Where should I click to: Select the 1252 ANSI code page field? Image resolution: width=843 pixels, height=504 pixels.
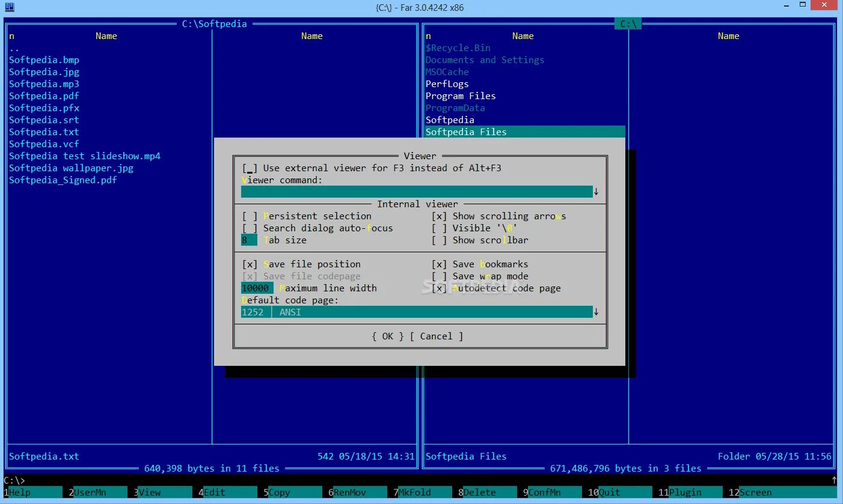pos(417,312)
